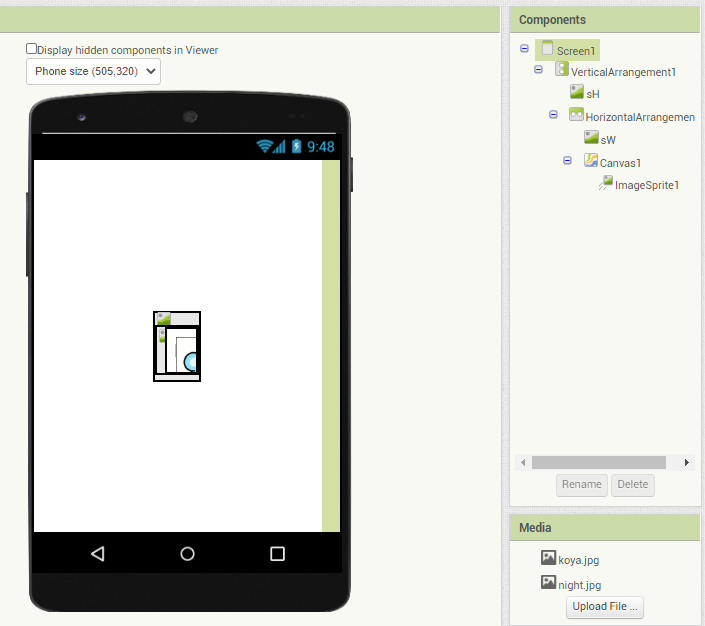Click the Components panel header
Viewport: 705px width, 626px height.
[x=605, y=20]
